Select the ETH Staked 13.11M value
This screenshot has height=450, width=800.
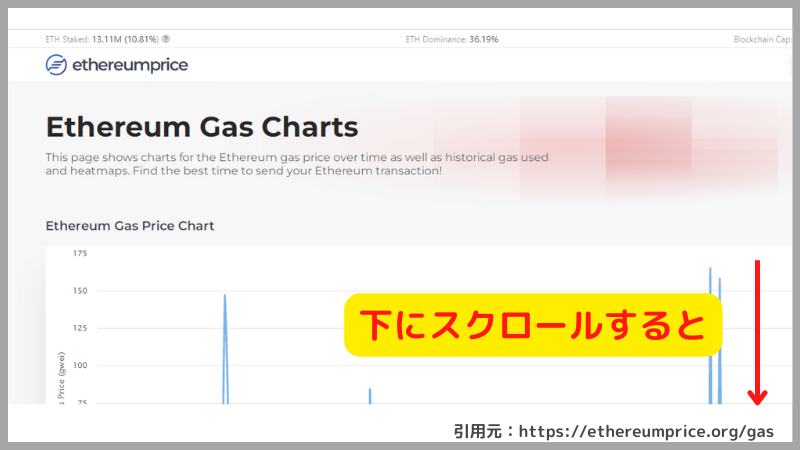pyautogui.click(x=126, y=39)
